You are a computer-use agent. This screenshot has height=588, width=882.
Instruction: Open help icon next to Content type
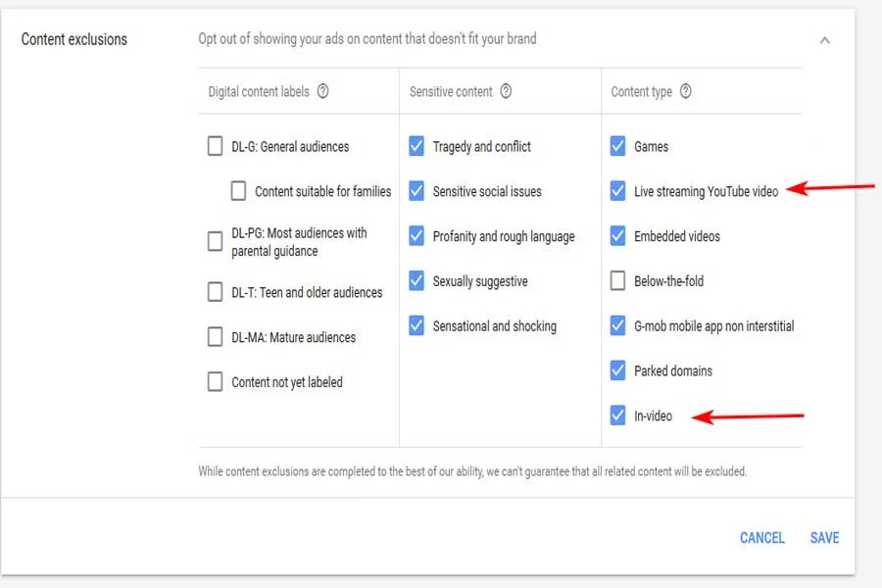click(x=685, y=92)
